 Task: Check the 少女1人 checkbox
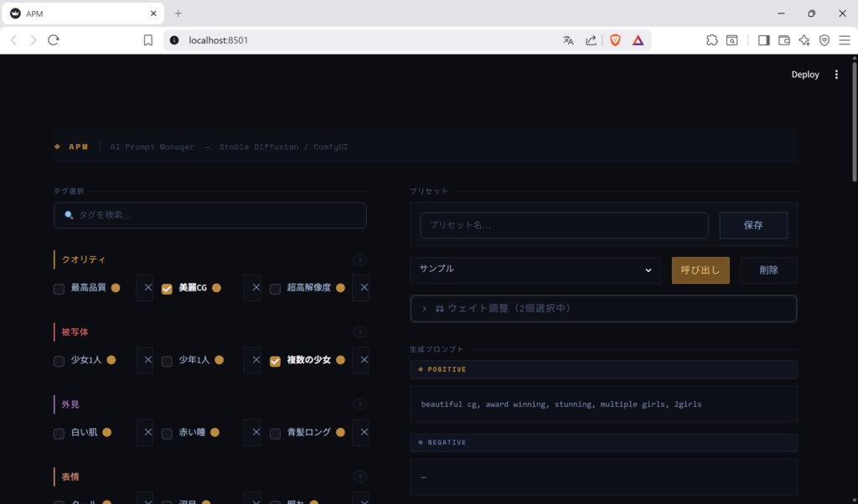click(59, 361)
